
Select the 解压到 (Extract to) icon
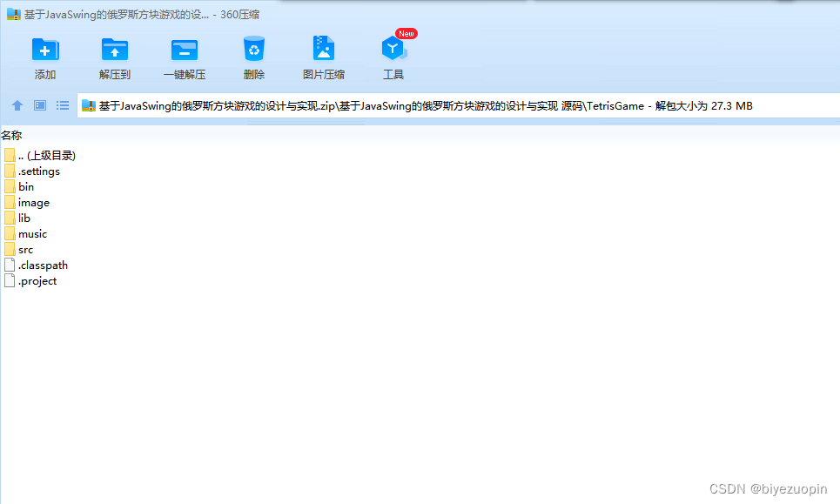click(114, 54)
